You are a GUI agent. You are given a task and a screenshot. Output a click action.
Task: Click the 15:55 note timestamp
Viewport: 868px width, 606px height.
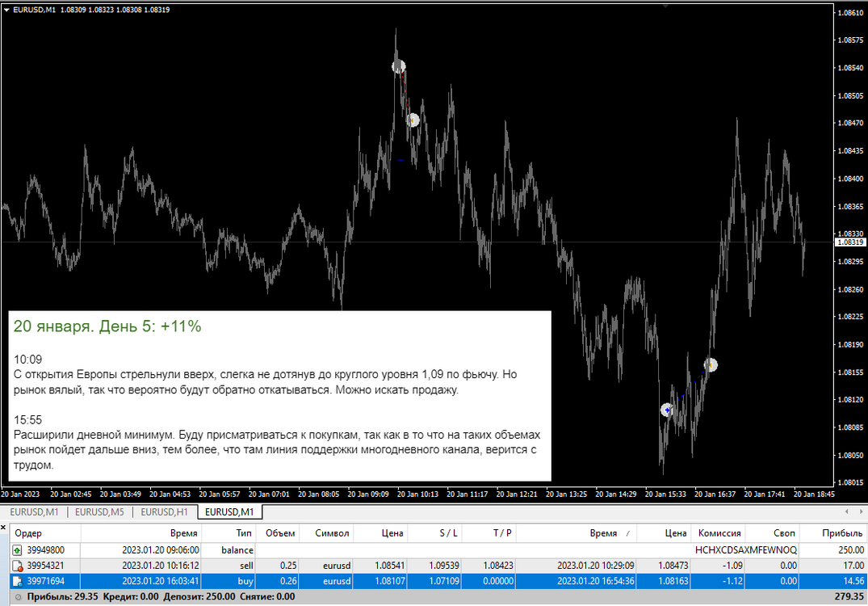[27, 420]
